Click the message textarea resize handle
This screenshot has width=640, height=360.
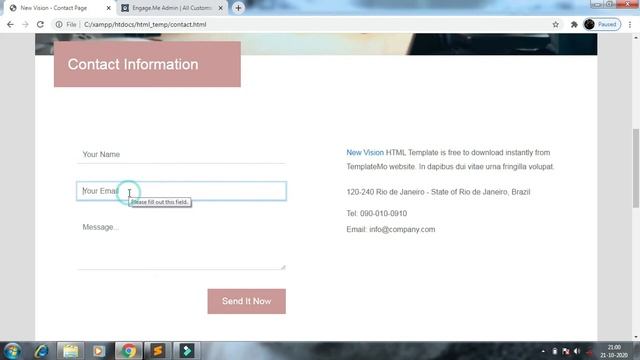coord(283,267)
